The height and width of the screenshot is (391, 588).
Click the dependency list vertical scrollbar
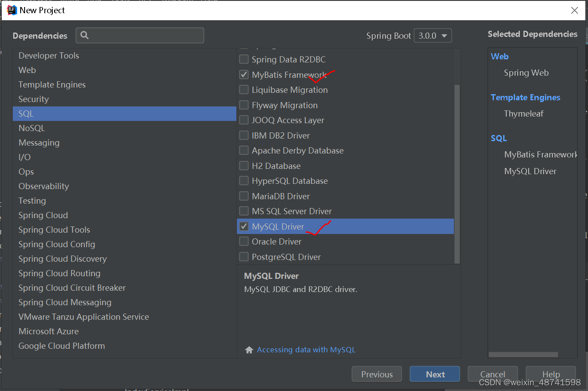click(457, 174)
